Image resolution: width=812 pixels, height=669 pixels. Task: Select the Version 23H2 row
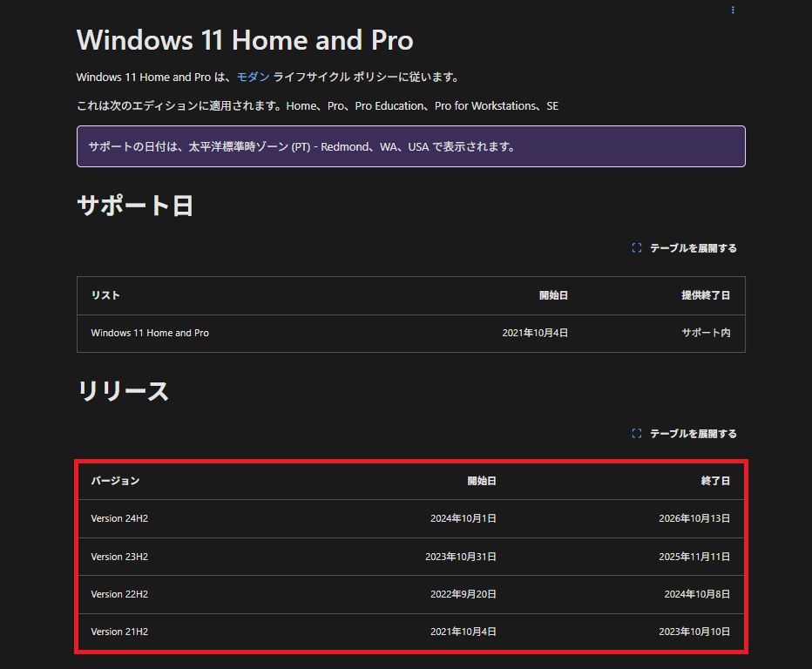pyautogui.click(x=119, y=557)
